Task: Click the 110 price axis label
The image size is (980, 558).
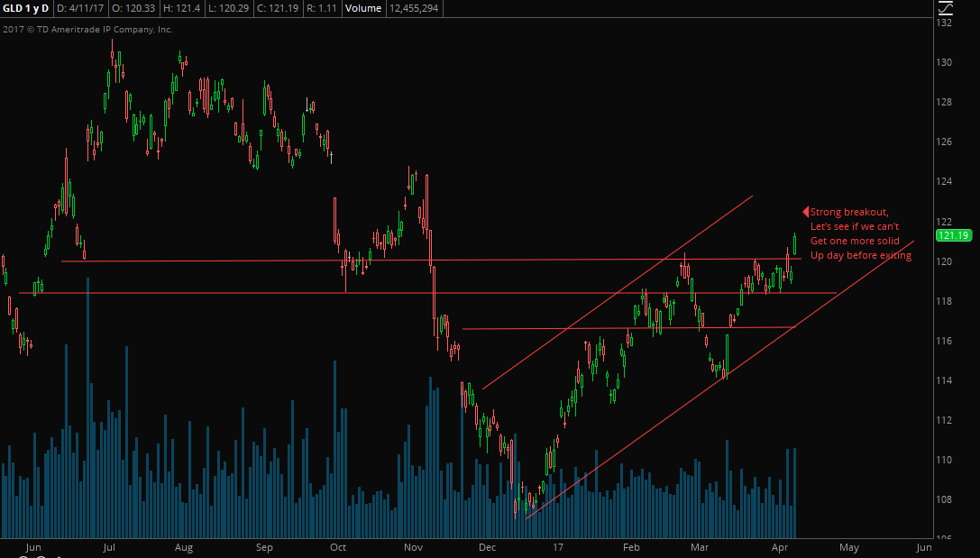Action: coord(944,460)
